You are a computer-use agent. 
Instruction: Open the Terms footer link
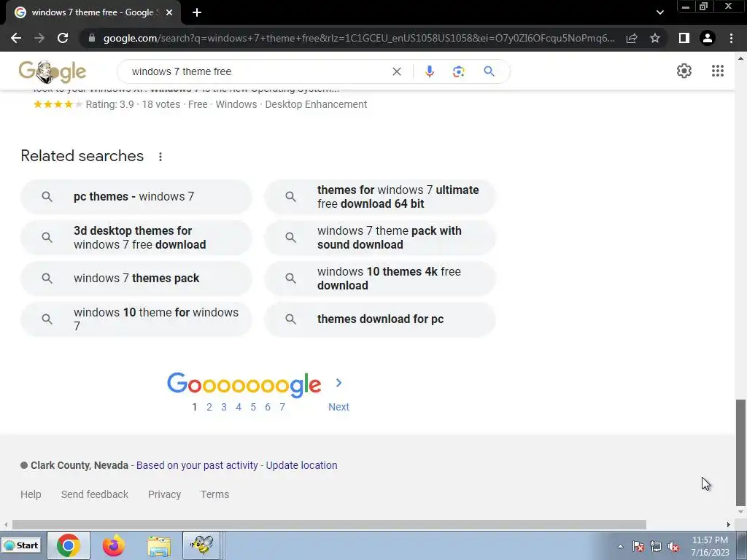pyautogui.click(x=215, y=494)
